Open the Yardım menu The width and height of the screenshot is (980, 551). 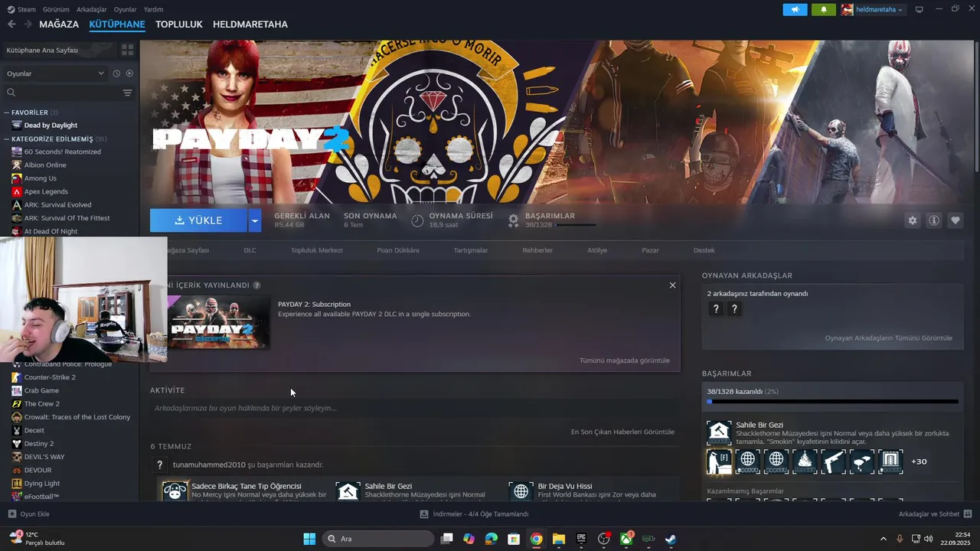click(153, 9)
